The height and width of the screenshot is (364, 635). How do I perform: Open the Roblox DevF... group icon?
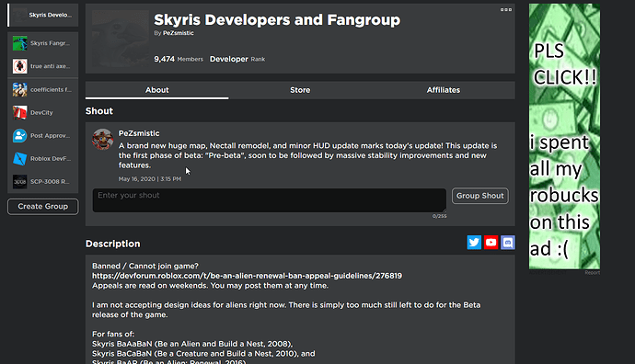(x=19, y=158)
